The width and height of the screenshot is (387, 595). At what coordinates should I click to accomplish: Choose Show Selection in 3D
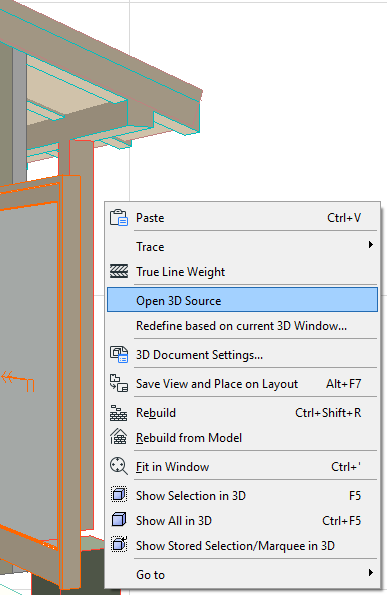click(242, 495)
